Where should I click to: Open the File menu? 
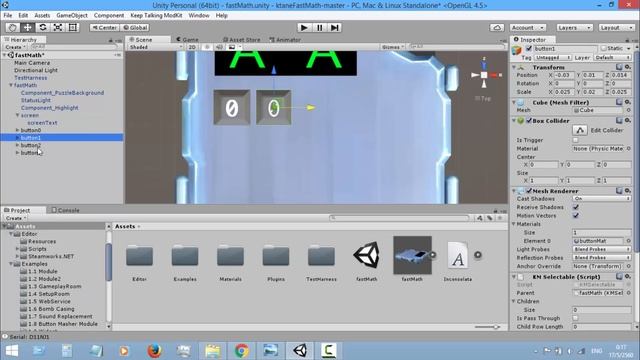[x=8, y=15]
